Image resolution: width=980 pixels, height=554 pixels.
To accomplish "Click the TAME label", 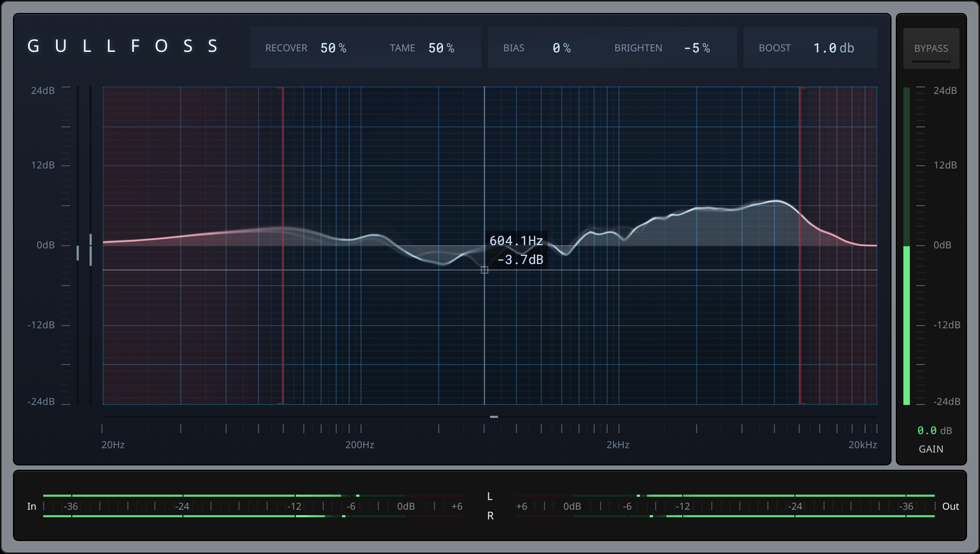I will (x=403, y=48).
